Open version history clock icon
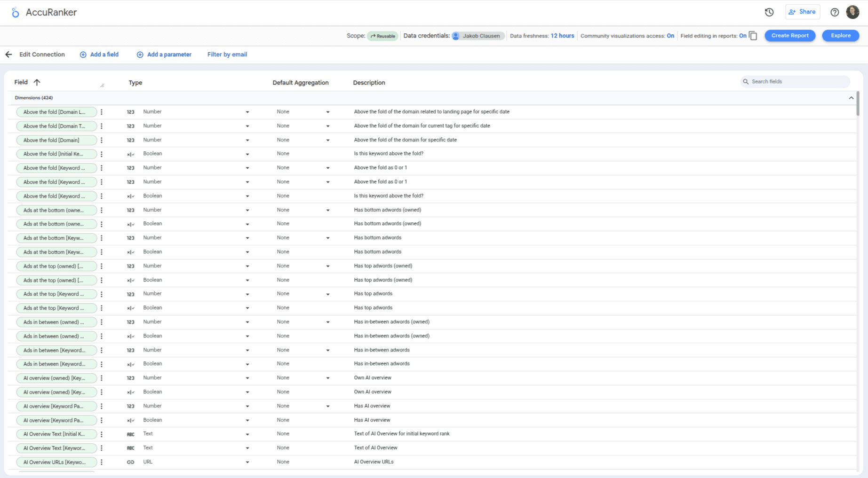 click(769, 12)
